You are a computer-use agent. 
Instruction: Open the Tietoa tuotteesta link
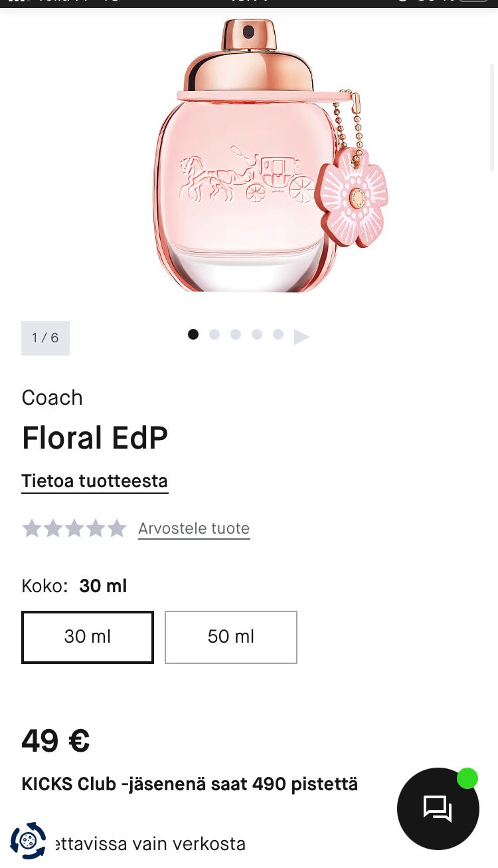(x=94, y=481)
